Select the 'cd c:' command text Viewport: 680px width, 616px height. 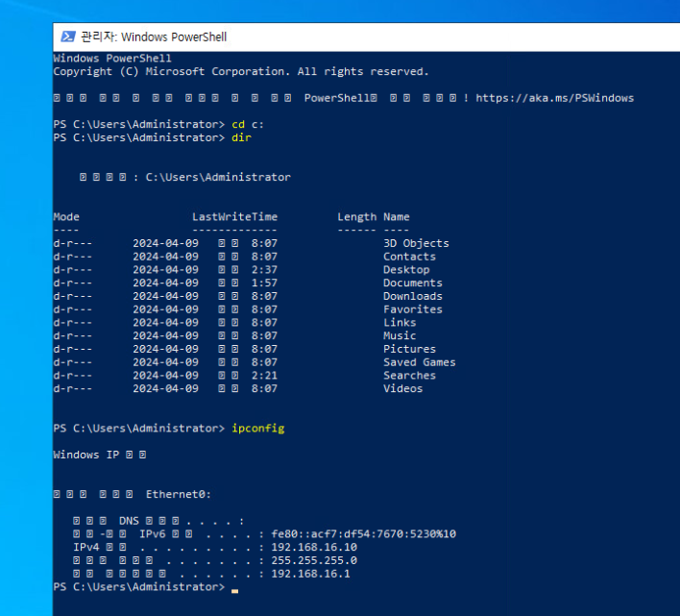(x=248, y=125)
